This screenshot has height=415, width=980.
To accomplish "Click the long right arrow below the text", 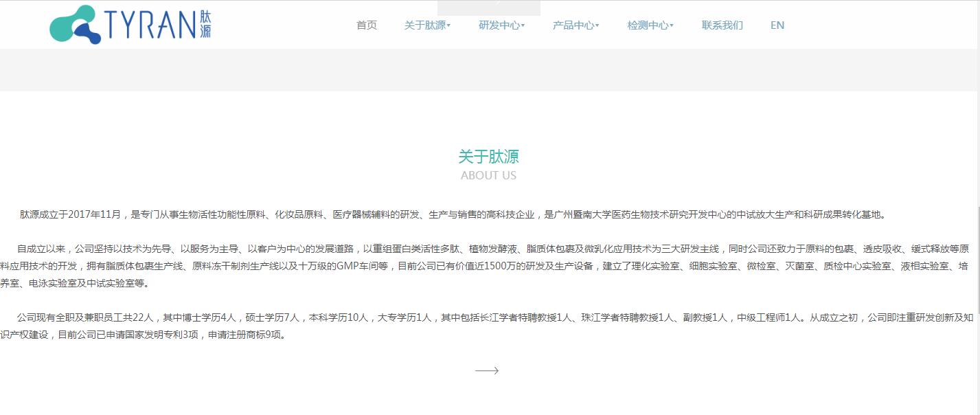I will click(487, 371).
